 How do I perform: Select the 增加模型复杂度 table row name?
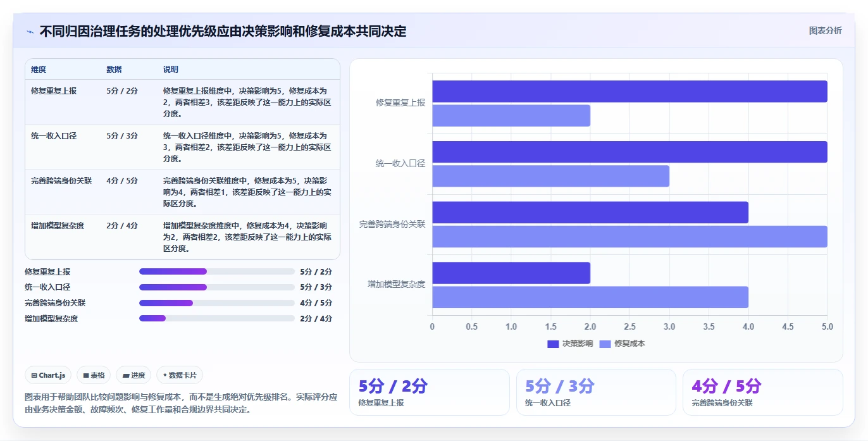click(58, 225)
